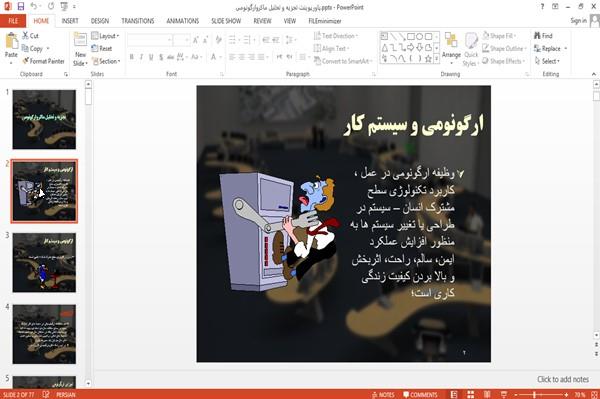Toggle Strikethrough formatting

[x=170, y=57]
